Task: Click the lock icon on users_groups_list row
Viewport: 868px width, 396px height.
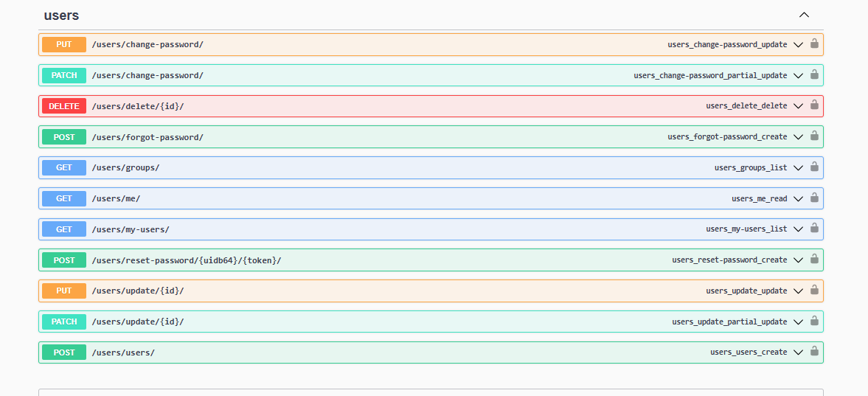Action: click(814, 167)
